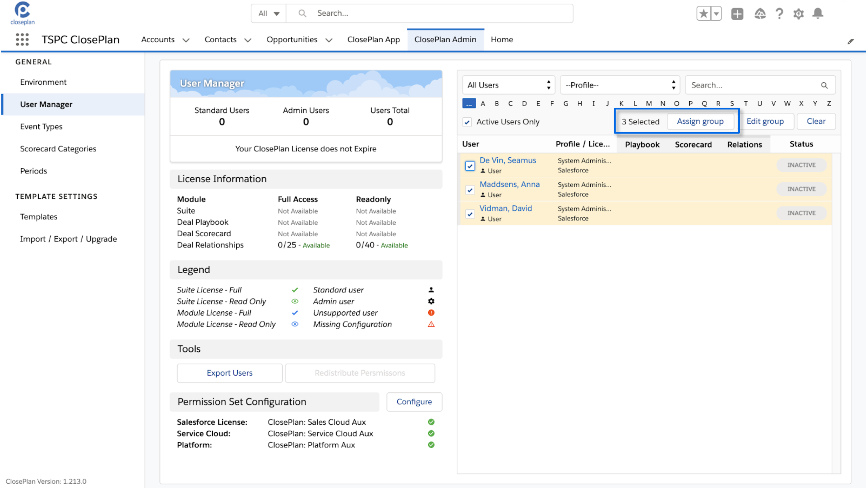This screenshot has width=868, height=488.
Task: Open the Setup gear icon
Action: 798,13
